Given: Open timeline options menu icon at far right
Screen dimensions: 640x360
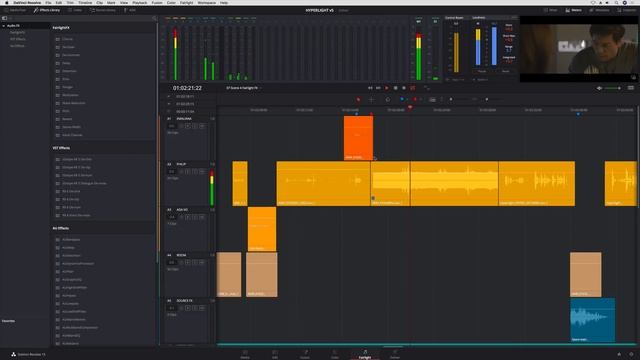Looking at the screenshot, I should pyautogui.click(x=631, y=88).
